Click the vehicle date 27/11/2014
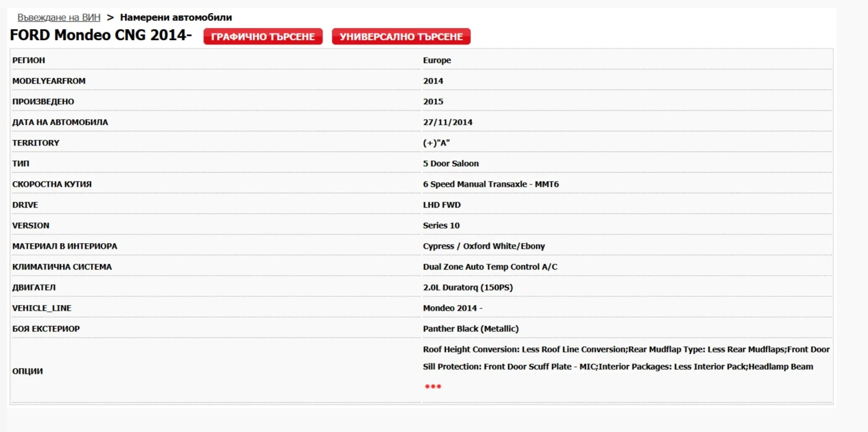The width and height of the screenshot is (868, 432). tap(448, 122)
